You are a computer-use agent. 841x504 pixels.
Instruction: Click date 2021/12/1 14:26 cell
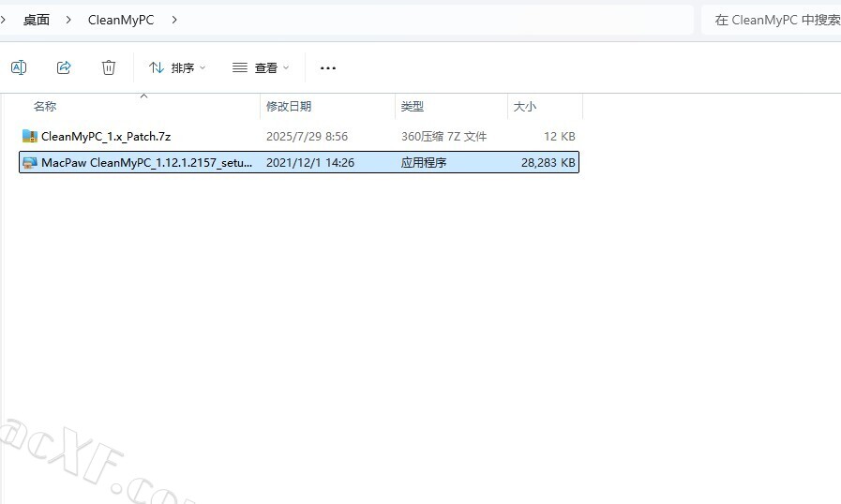click(310, 162)
